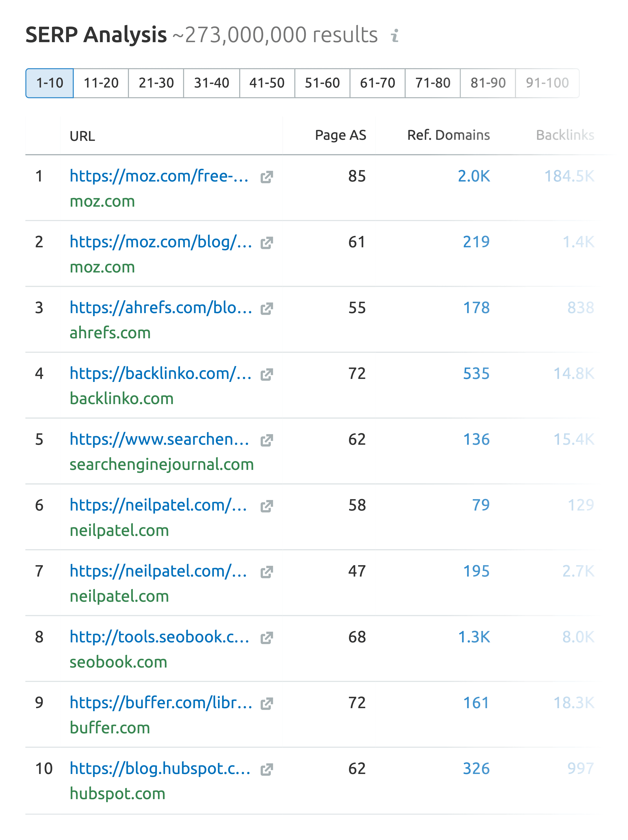The height and width of the screenshot is (840, 628).
Task: Click the hubspot.com domain text
Action: click(x=117, y=794)
